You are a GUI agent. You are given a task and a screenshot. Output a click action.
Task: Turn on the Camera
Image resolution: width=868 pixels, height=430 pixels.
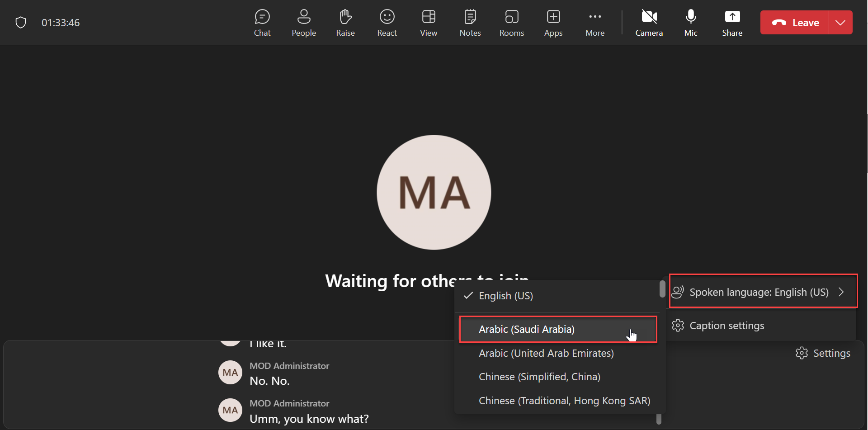(x=649, y=23)
